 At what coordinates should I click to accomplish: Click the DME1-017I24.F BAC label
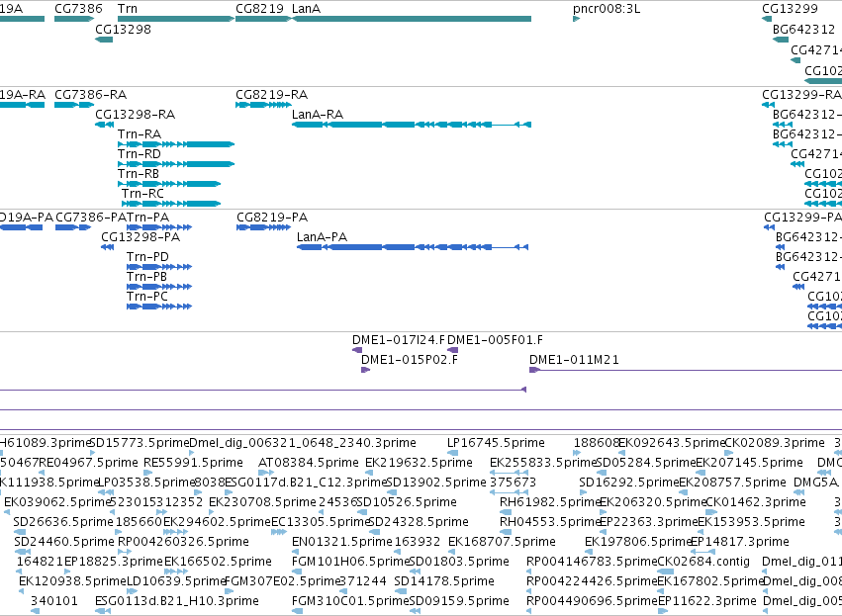[x=399, y=340]
